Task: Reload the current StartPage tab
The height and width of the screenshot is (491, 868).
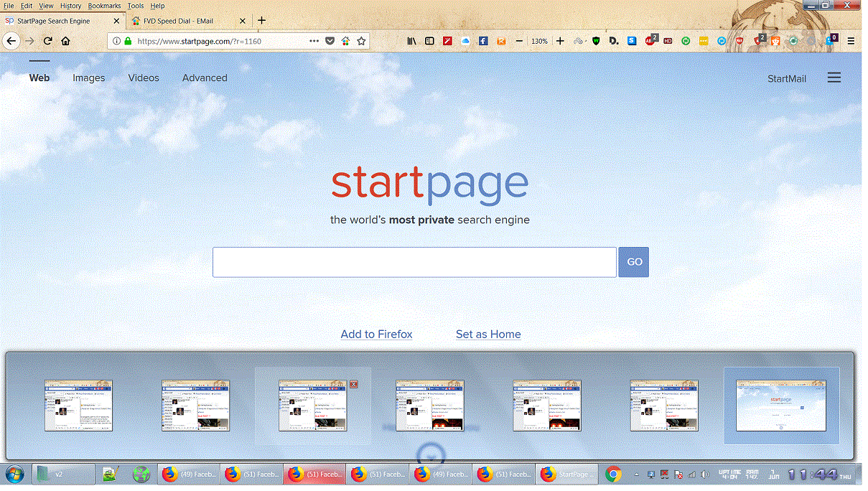Action: [47, 41]
